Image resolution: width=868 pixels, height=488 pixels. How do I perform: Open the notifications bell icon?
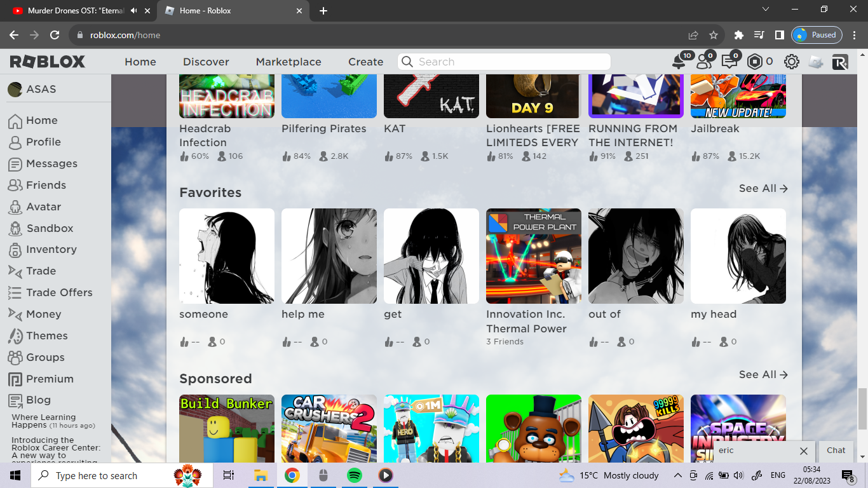[680, 62]
